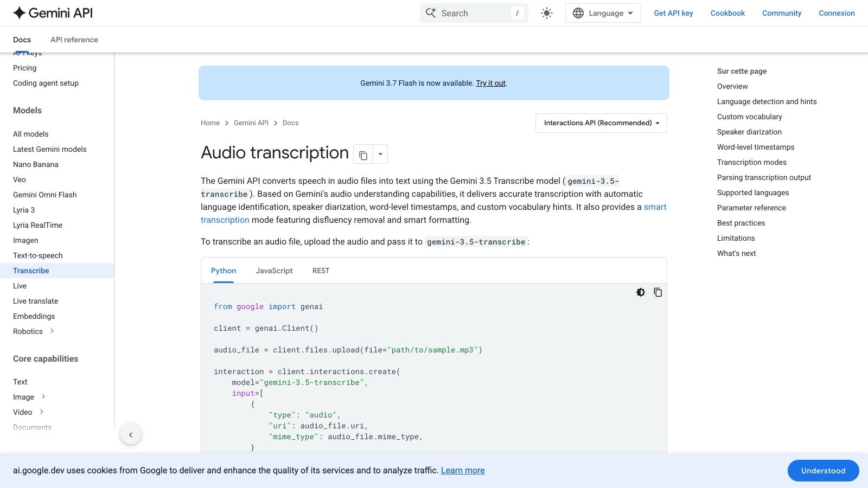Select the Python code tab
The image size is (868, 488).
(224, 271)
